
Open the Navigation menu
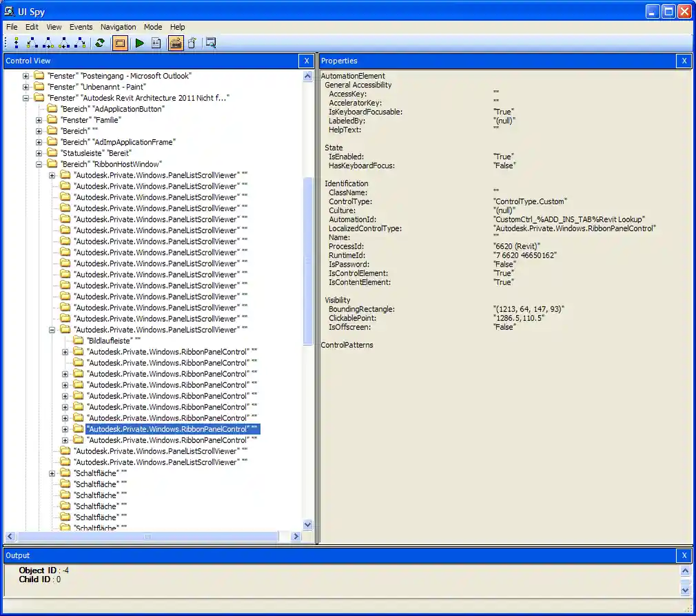point(118,27)
